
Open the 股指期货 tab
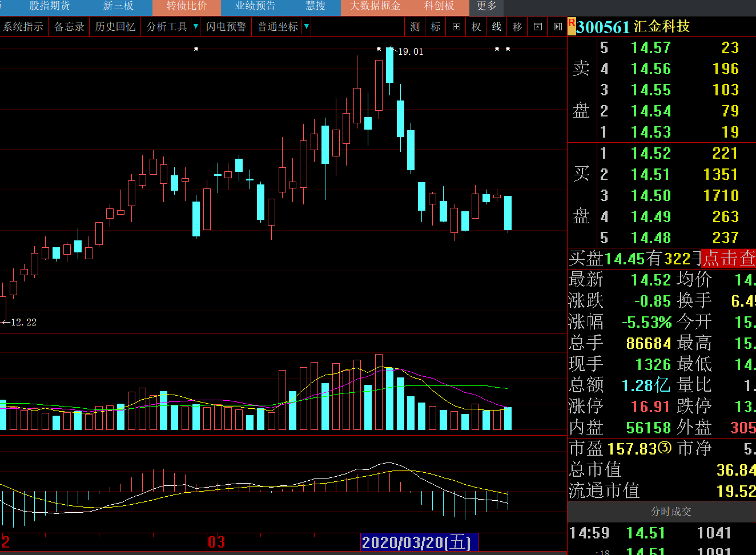[x=50, y=6]
